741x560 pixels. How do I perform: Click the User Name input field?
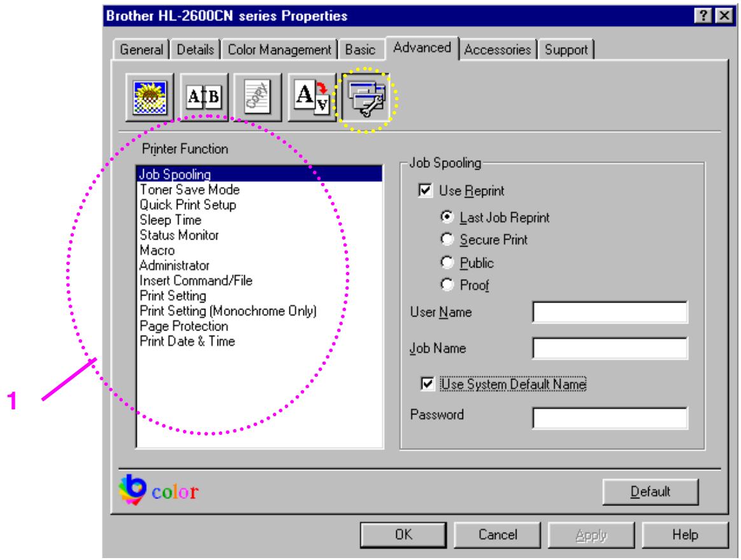pos(610,312)
